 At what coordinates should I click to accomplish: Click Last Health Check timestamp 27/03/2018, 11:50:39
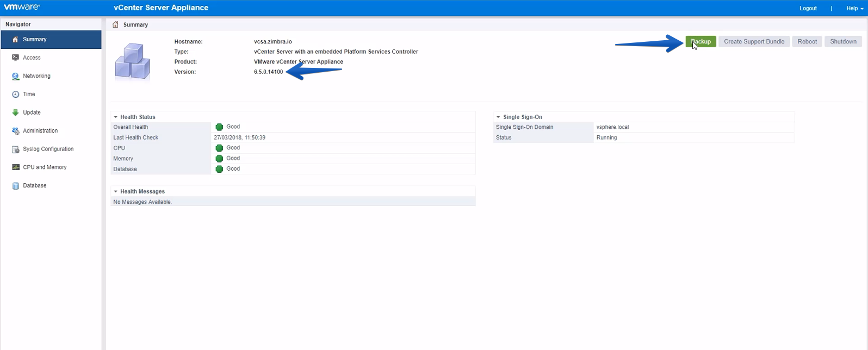(239, 137)
